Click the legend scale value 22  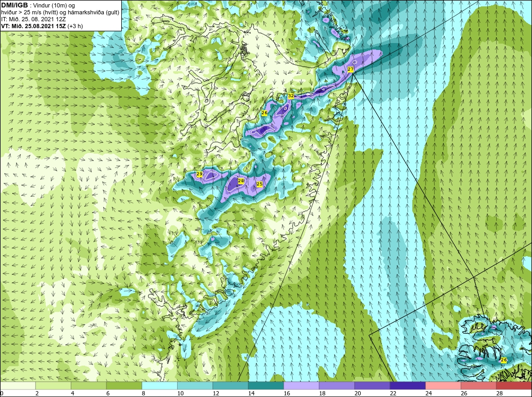(393, 393)
